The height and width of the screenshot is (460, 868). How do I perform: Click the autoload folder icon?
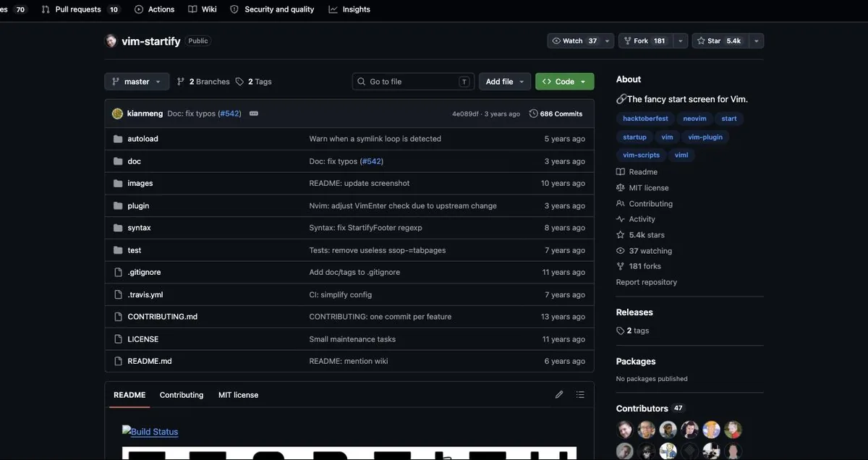[x=118, y=139]
